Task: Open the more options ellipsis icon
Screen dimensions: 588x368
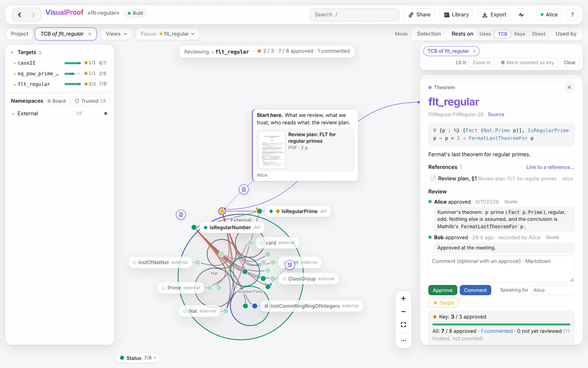Action: [403, 340]
